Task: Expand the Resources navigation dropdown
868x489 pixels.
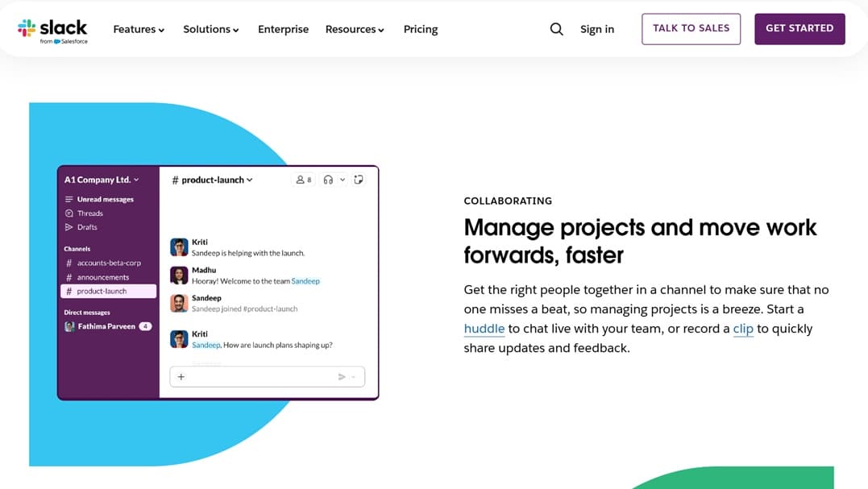Action: [355, 28]
